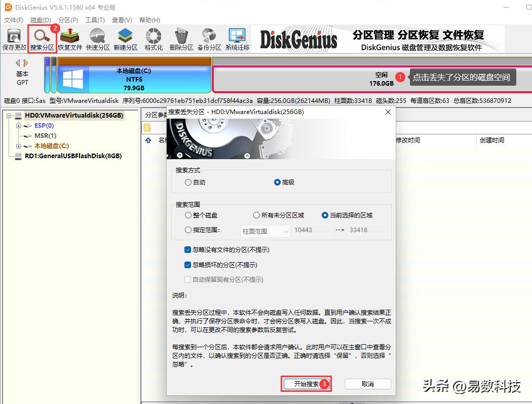
Task: Click the 开始搜索 button
Action: [306, 384]
